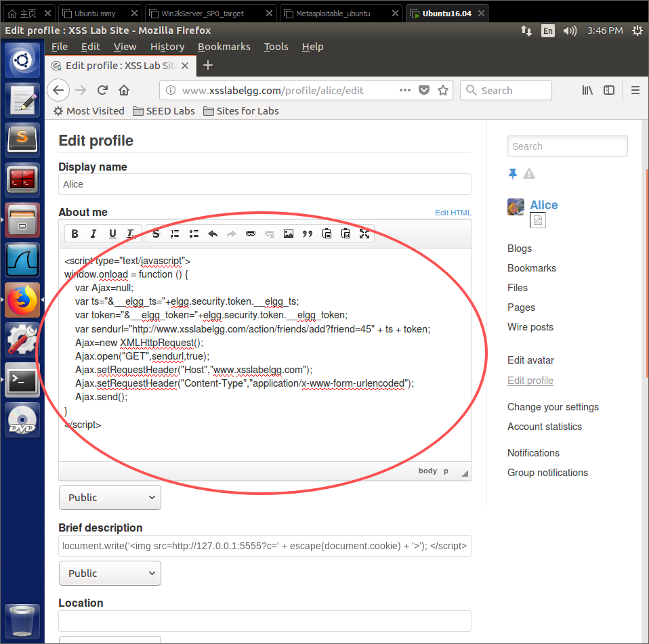The height and width of the screenshot is (644, 649).
Task: Click the Brief description input field
Action: [265, 546]
